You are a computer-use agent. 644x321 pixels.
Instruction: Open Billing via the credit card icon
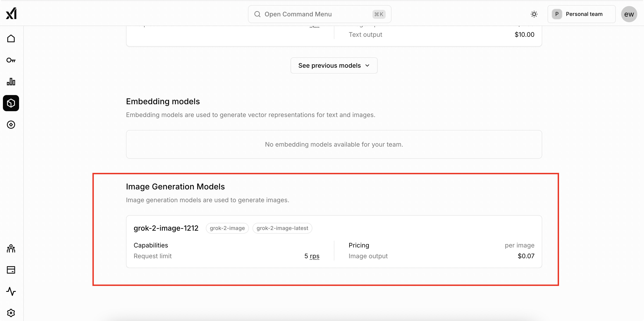11,270
